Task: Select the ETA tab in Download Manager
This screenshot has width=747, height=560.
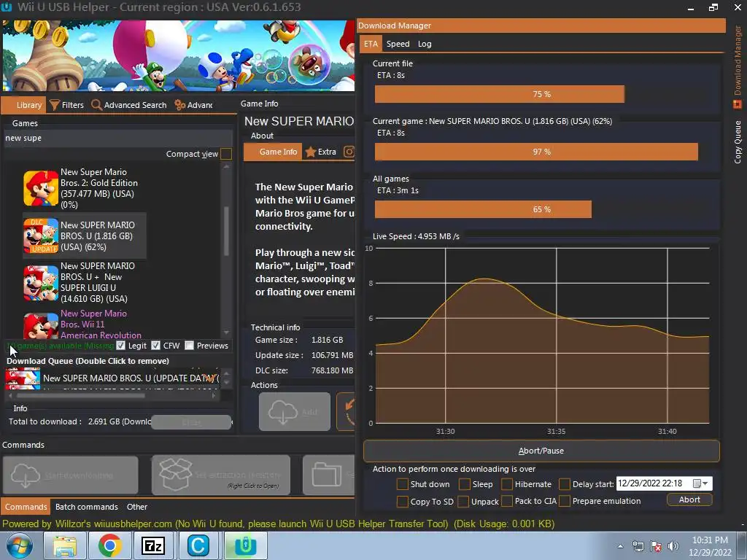Action: coord(371,44)
